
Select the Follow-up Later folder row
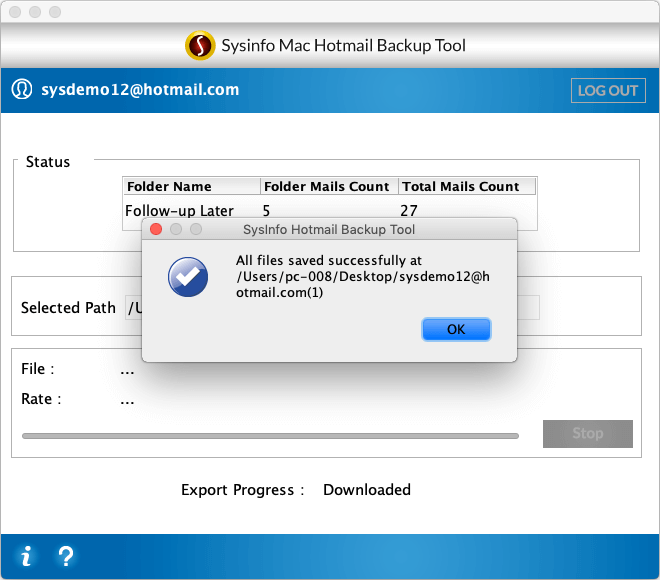point(330,210)
